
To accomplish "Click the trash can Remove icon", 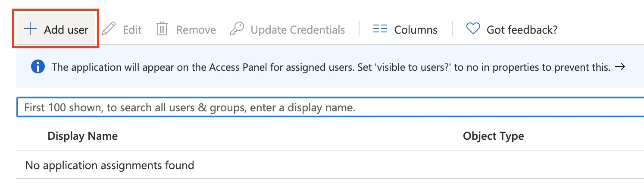I will 162,29.
